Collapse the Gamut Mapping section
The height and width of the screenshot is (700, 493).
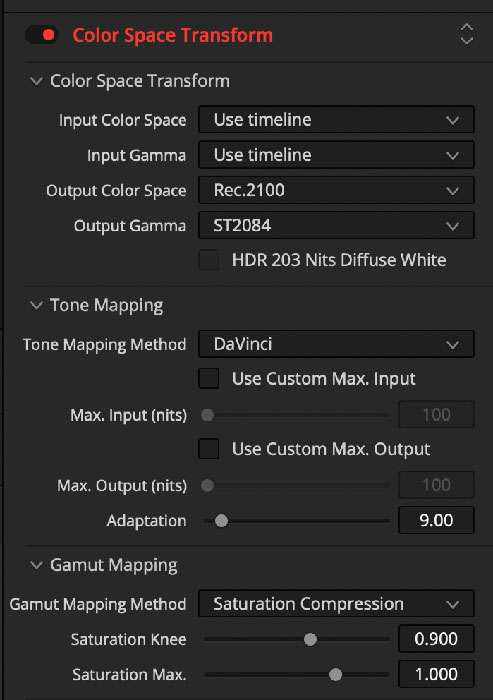pyautogui.click(x=36, y=565)
